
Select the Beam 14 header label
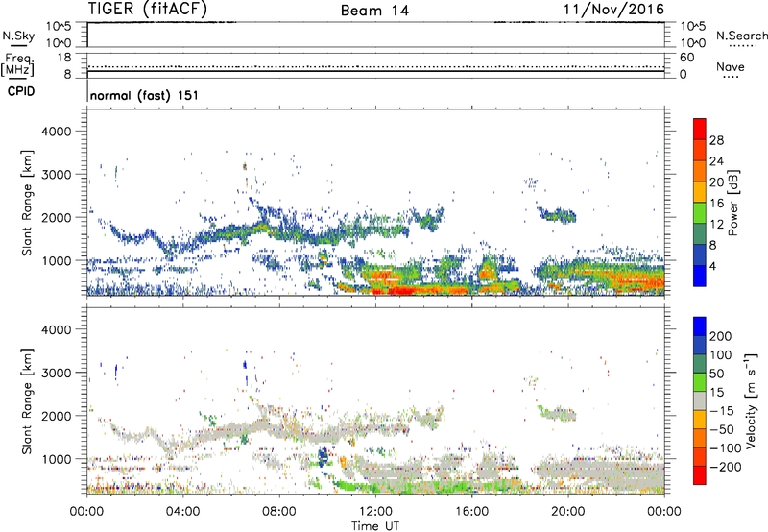374,11
